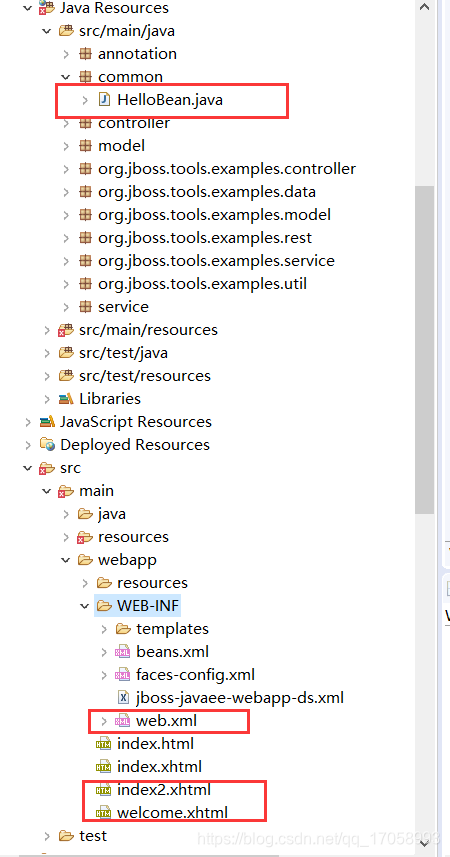Click the welcome.xhtml file icon
Image resolution: width=450 pixels, height=857 pixels.
pos(103,813)
